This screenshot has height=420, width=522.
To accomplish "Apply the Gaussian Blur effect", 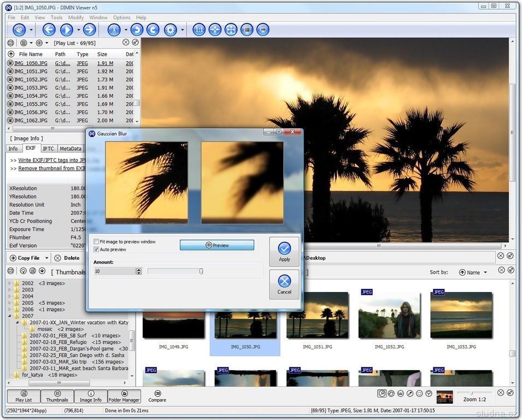I will click(284, 252).
